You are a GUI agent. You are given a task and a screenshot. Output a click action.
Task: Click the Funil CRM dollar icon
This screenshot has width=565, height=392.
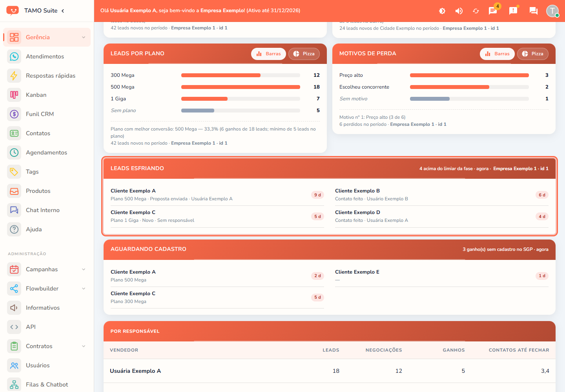14,114
